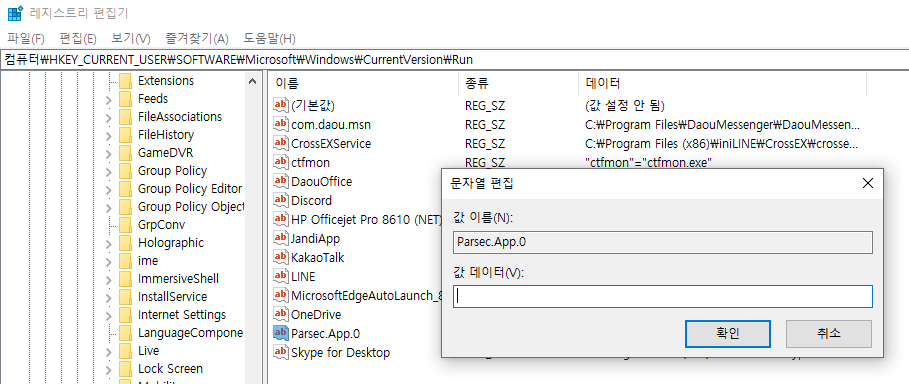Click the GameDVR folder icon

125,153
